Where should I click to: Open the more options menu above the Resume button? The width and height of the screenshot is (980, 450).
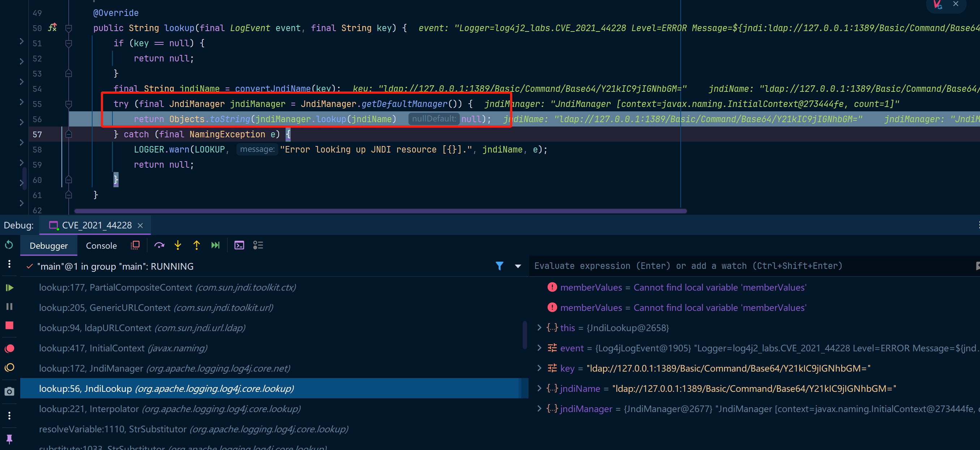(9, 264)
